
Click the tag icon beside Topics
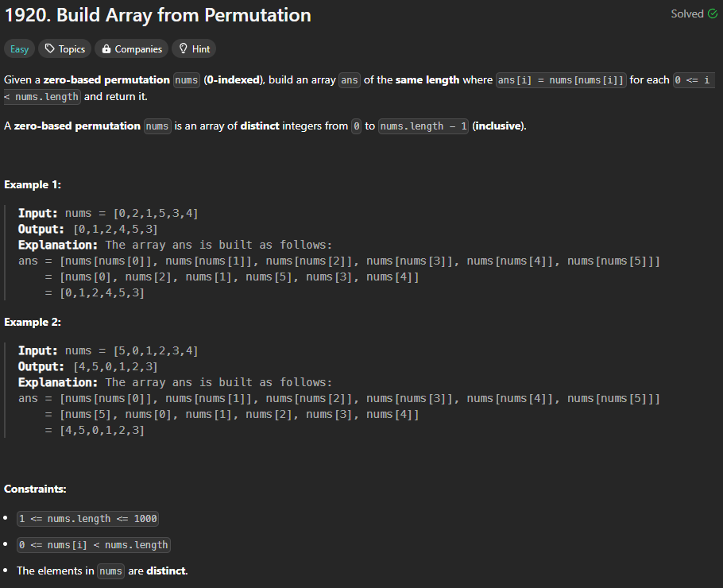(x=50, y=49)
